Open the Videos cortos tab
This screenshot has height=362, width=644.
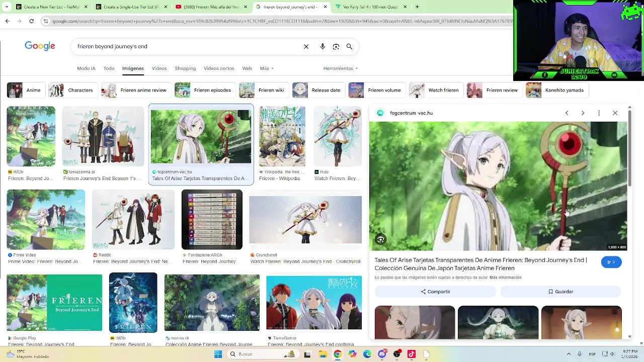[x=219, y=68]
